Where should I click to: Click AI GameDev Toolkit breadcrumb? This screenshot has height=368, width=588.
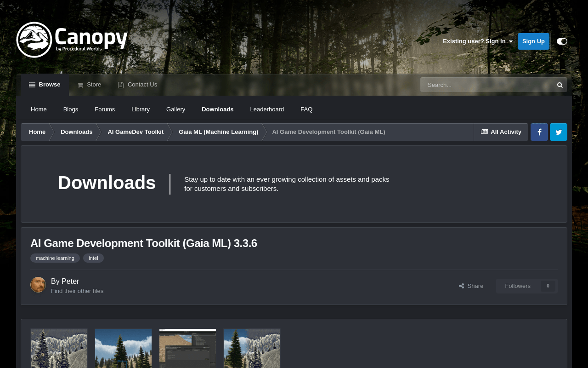[136, 132]
